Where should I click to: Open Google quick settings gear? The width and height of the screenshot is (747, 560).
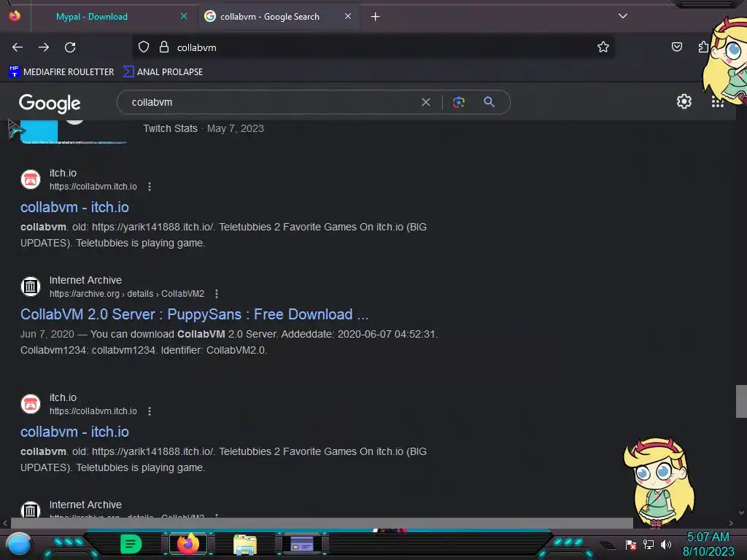tap(684, 101)
